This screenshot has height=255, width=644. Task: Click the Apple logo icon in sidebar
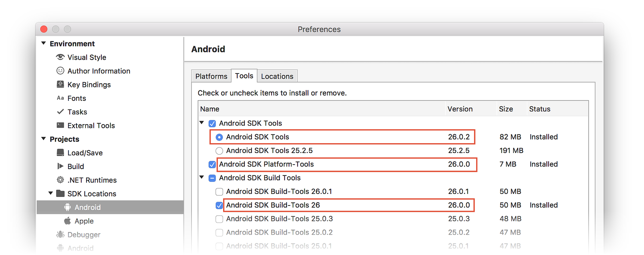click(67, 221)
